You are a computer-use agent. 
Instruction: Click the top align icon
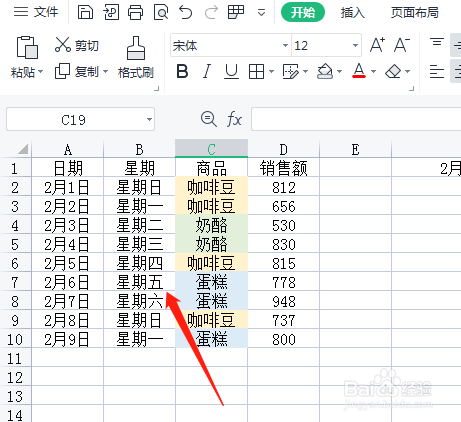point(437,43)
